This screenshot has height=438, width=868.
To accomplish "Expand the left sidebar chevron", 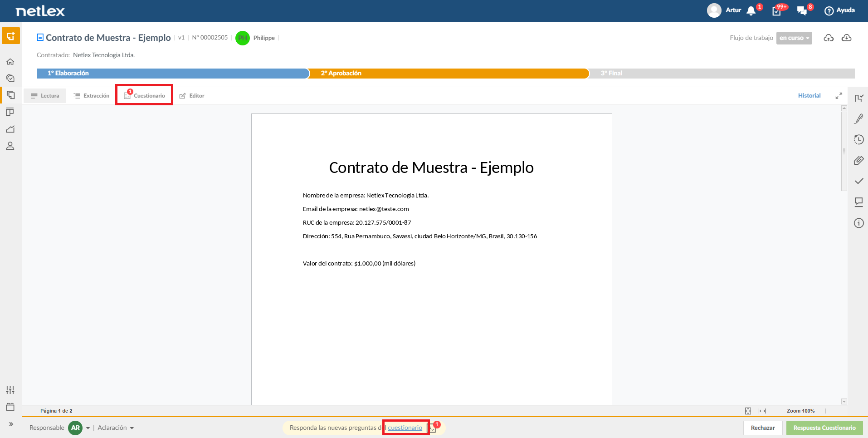I will (11, 424).
